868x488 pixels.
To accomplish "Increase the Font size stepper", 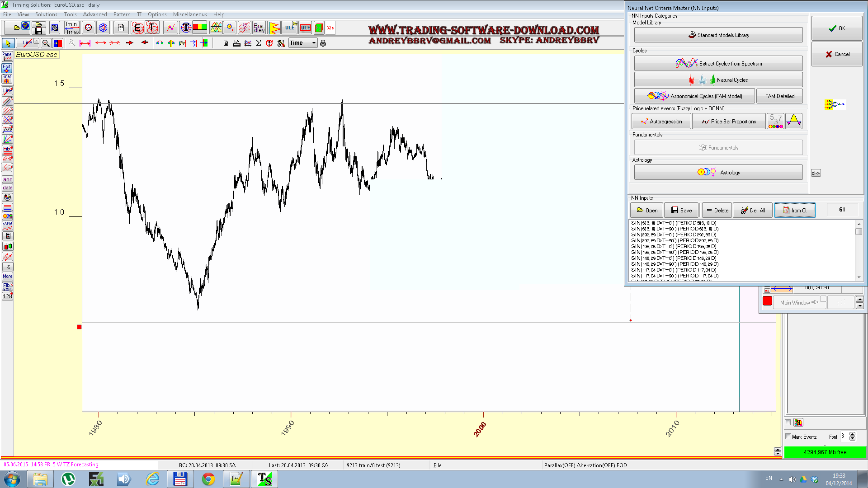I will point(852,434).
